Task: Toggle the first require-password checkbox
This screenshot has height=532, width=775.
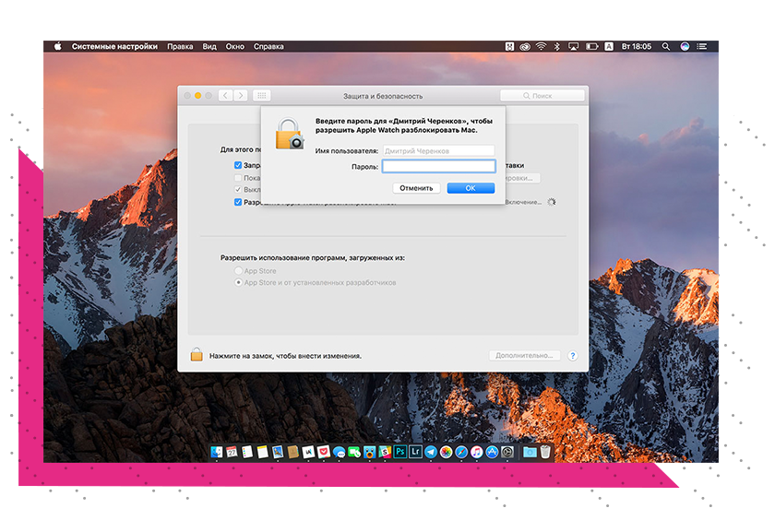Action: coord(238,166)
